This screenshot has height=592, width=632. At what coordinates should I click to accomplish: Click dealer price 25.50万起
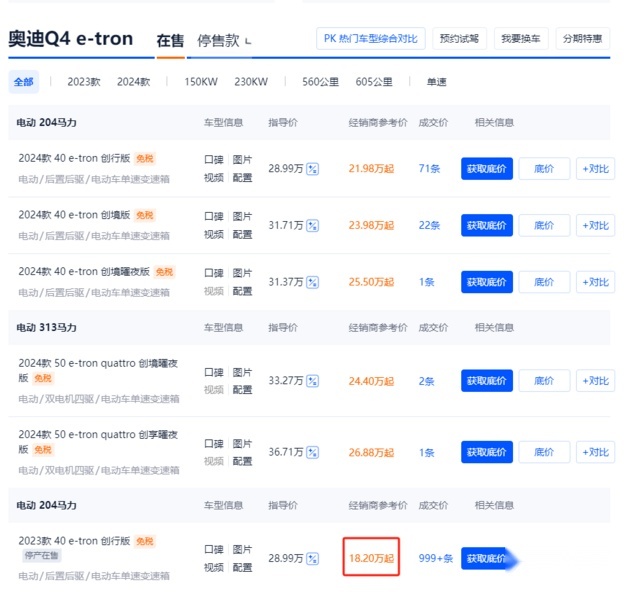[371, 282]
